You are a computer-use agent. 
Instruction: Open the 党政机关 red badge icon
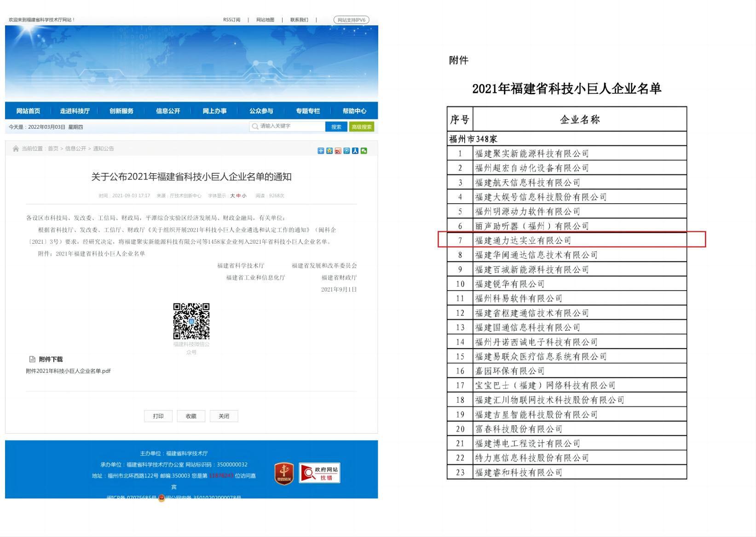click(x=284, y=474)
